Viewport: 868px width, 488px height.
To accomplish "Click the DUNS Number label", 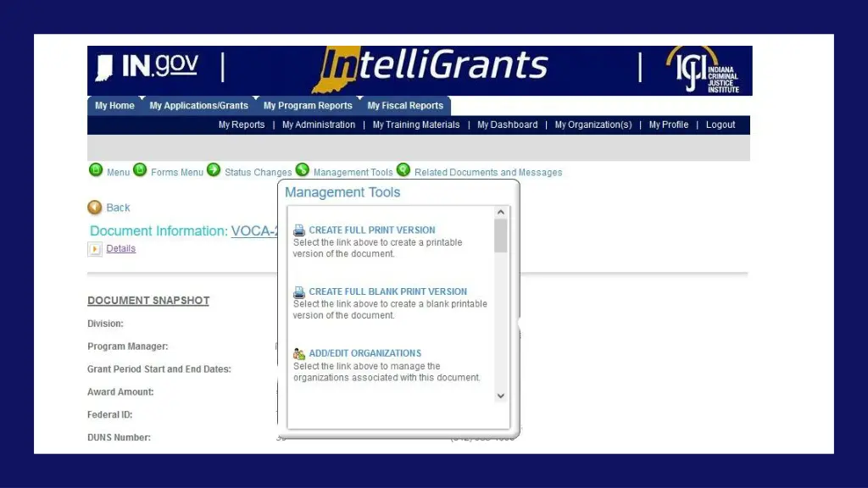I will tap(119, 437).
